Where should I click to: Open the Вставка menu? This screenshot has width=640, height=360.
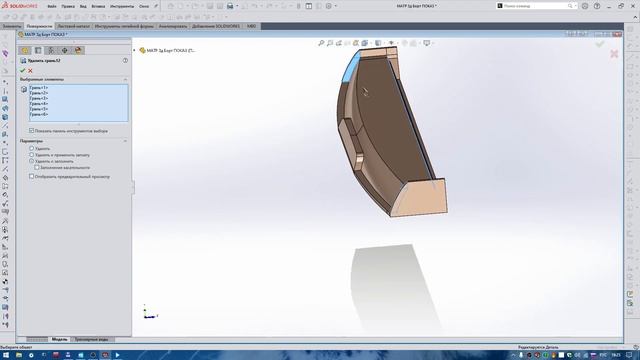coord(98,7)
